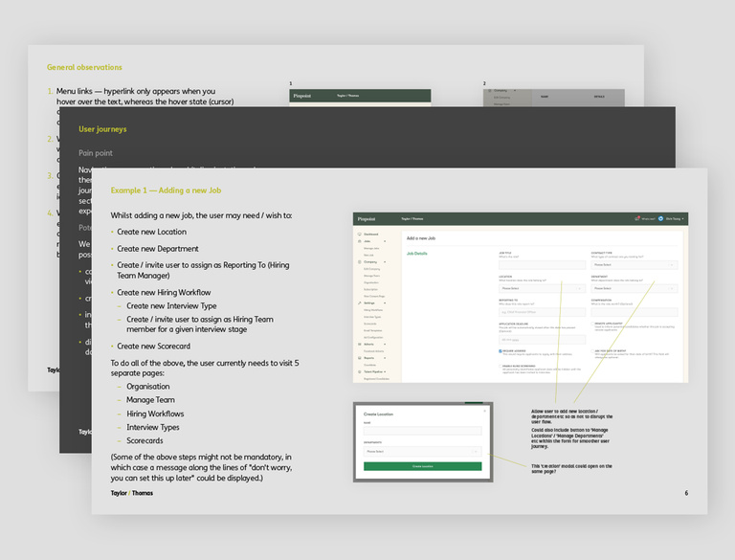Open the Location Please Select dropdown
The height and width of the screenshot is (560, 735).
(x=542, y=288)
